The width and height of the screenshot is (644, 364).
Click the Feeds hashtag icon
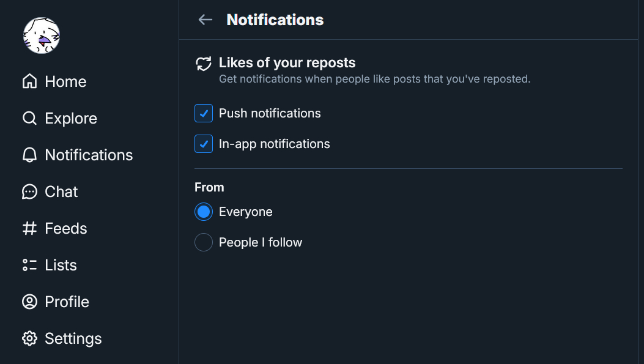point(29,228)
